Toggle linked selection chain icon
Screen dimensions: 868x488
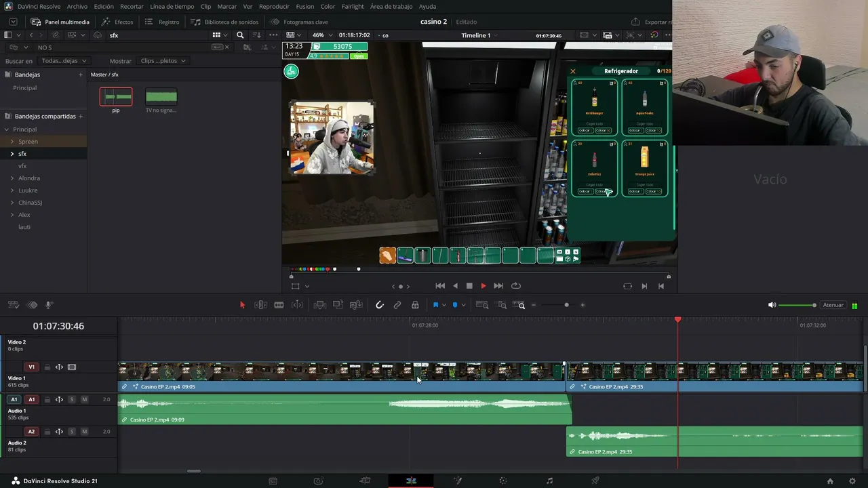[397, 305]
